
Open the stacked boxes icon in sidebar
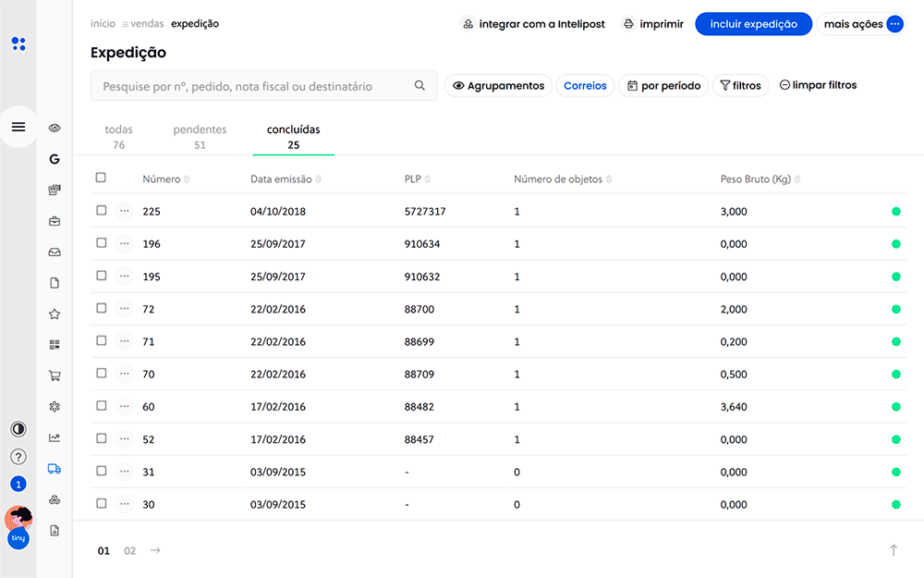click(55, 499)
